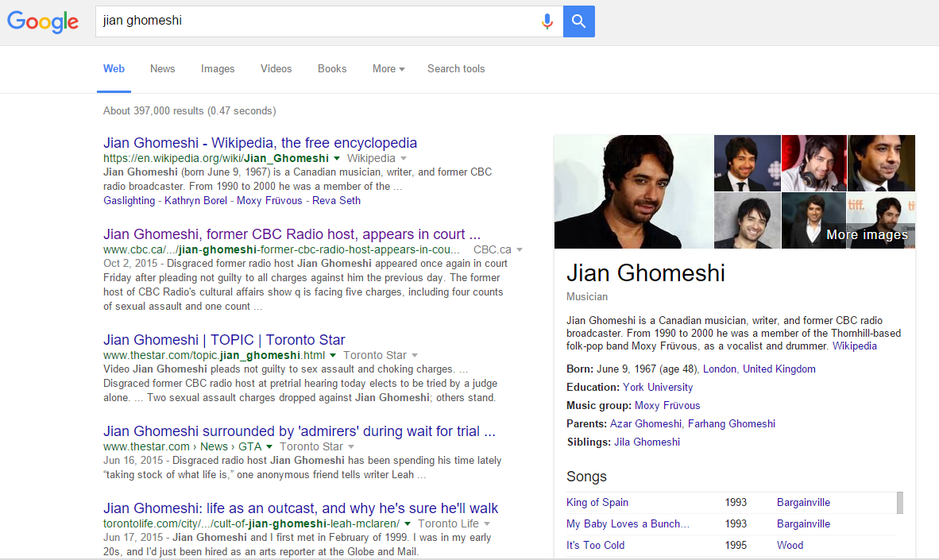Open Wikipedia result for Jian Ghomeshi
This screenshot has height=560, width=939.
[260, 142]
